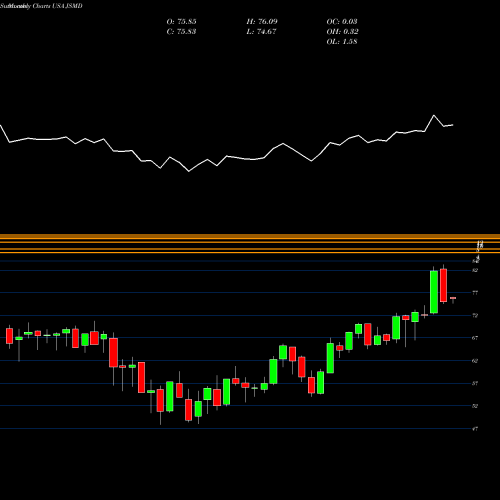Click the 77 price axis label
This screenshot has width=500, height=500.
pos(475,293)
